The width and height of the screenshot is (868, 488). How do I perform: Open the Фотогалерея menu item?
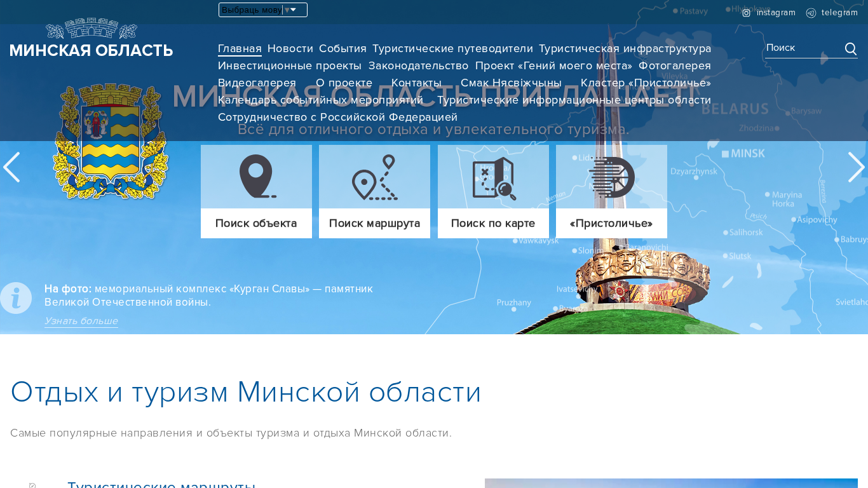pos(675,66)
